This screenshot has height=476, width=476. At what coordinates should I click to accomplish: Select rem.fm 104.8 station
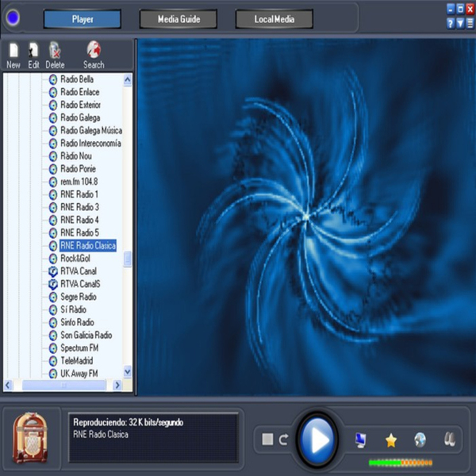79,182
